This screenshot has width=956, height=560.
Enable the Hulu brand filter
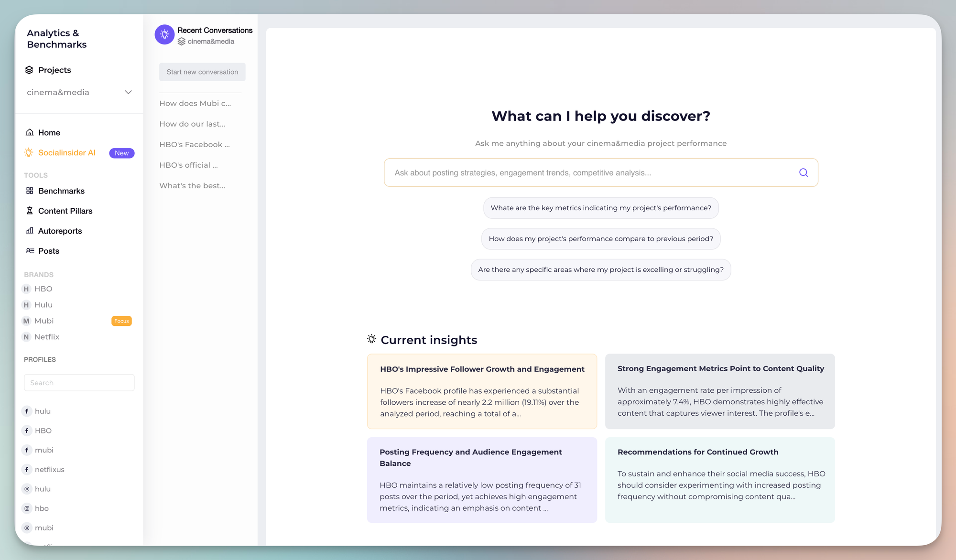click(x=43, y=304)
